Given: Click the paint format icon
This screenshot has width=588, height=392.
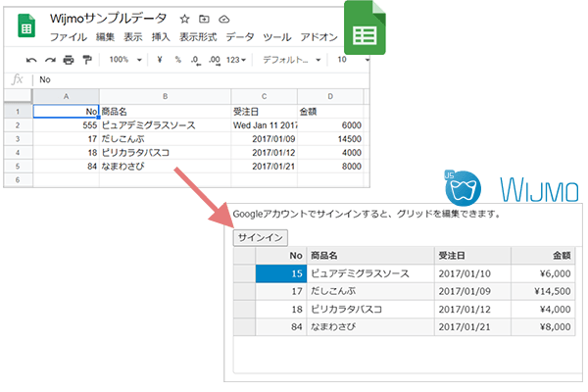Looking at the screenshot, I should click(x=87, y=60).
